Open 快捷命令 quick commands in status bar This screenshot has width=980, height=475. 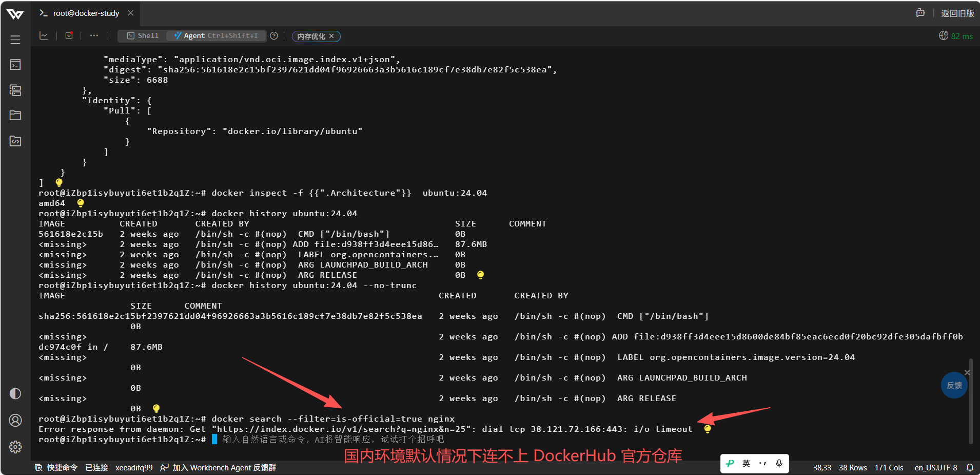(x=56, y=467)
